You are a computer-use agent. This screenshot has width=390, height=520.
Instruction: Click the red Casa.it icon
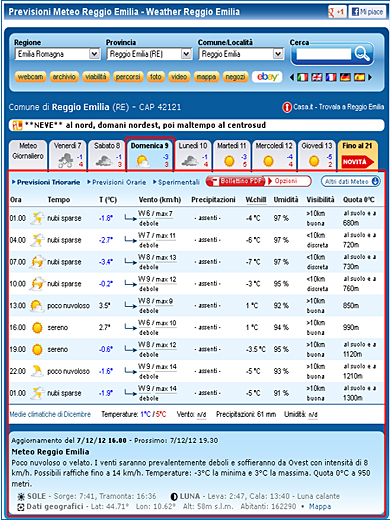[x=287, y=107]
